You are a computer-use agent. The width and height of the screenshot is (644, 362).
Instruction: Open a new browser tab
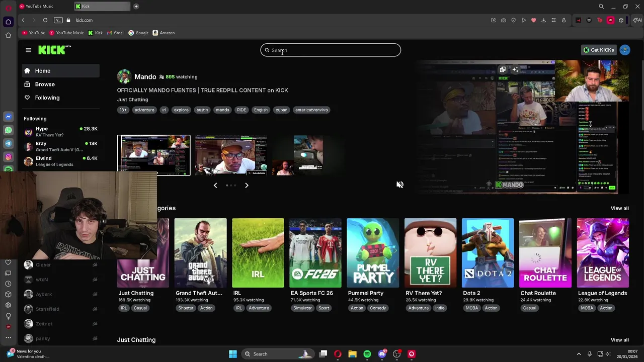(x=136, y=7)
